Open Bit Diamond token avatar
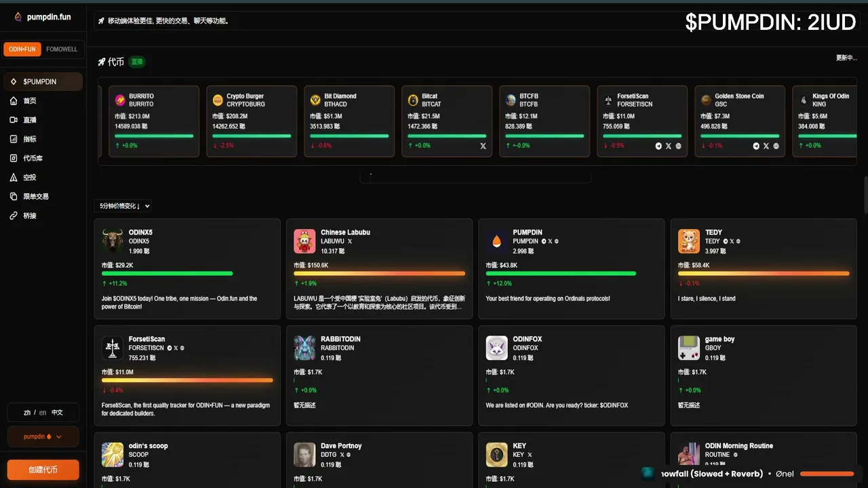The width and height of the screenshot is (868, 488). [315, 100]
